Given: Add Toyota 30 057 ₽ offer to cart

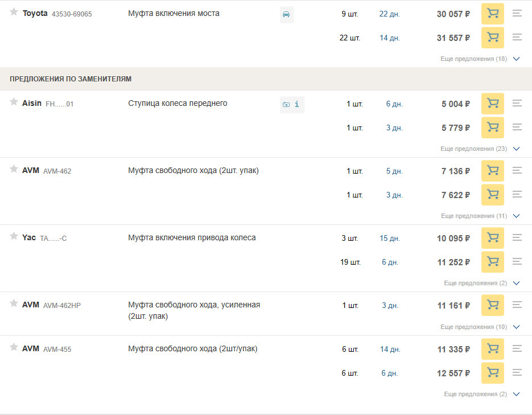Looking at the screenshot, I should point(492,14).
